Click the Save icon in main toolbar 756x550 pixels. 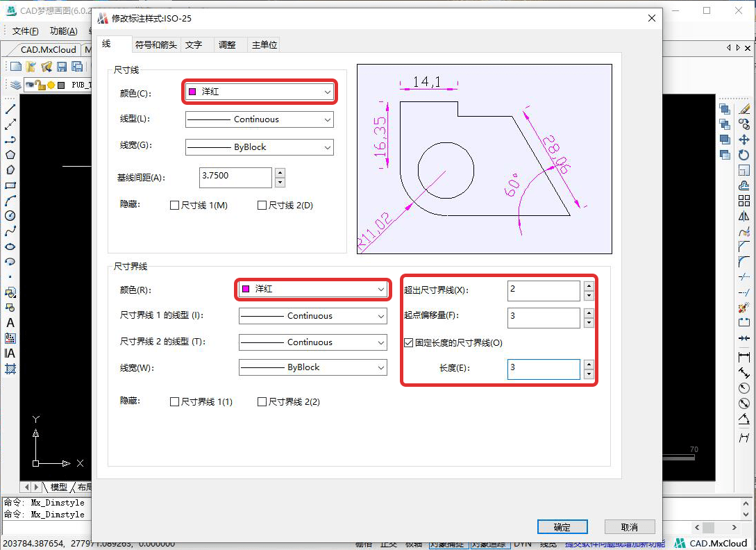point(62,67)
